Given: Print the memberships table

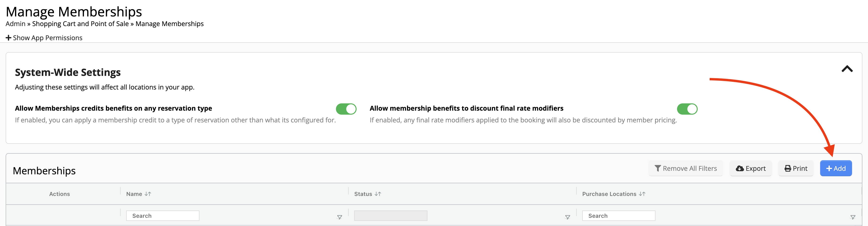Looking at the screenshot, I should click(x=796, y=168).
